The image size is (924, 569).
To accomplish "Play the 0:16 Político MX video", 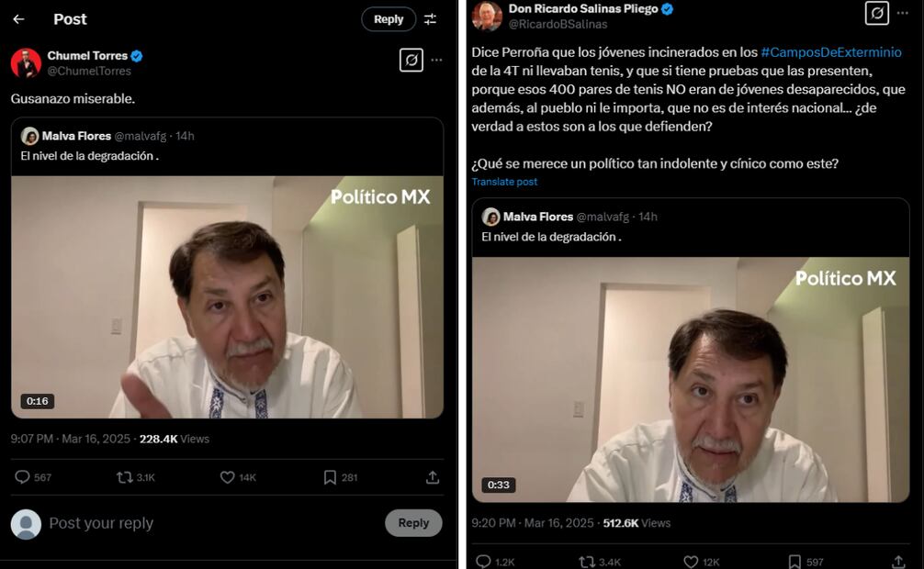I will point(227,296).
